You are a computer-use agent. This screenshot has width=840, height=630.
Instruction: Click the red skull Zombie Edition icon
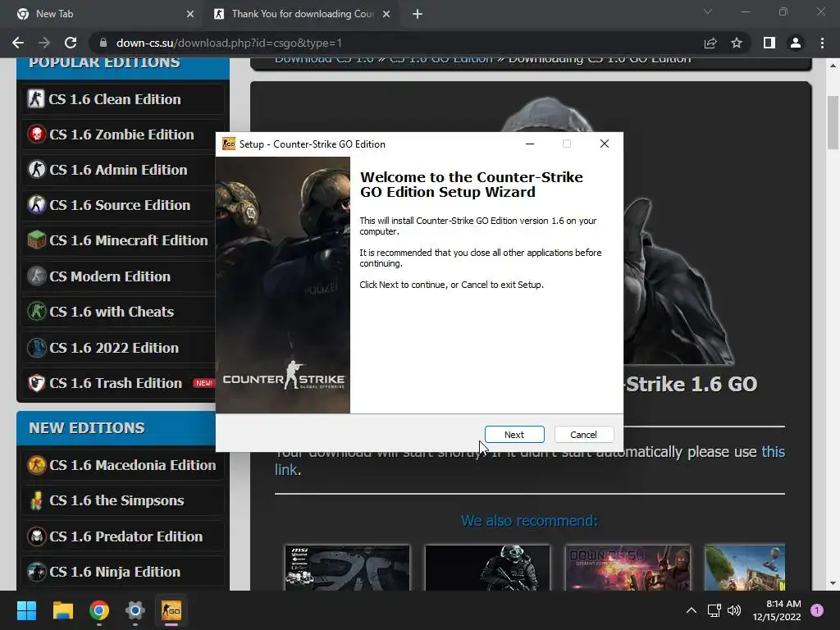tap(36, 135)
